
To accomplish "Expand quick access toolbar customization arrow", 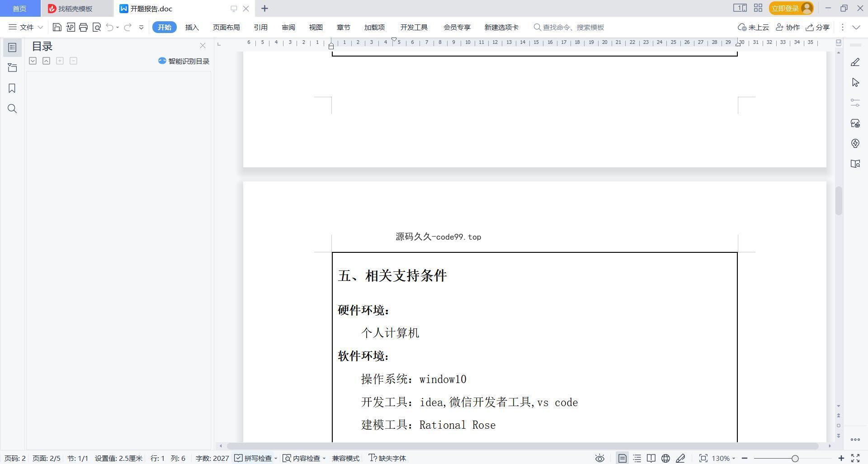I will pos(141,27).
